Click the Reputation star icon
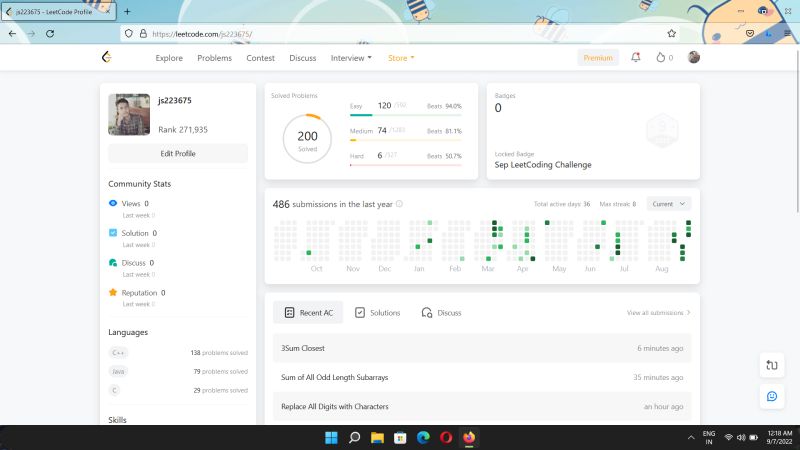Screen dimensions: 800x450 [113, 292]
